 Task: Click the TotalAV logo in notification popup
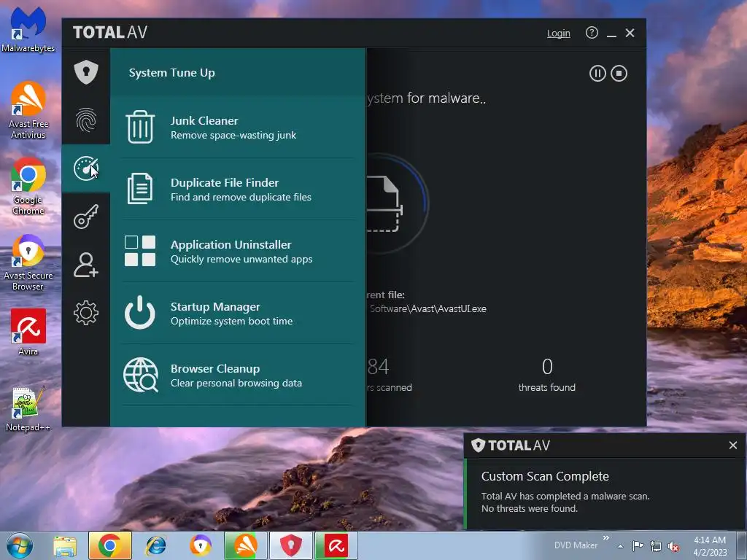[510, 446]
